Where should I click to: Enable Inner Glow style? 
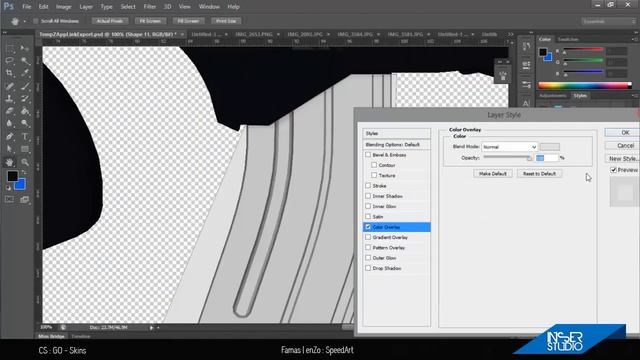(x=368, y=207)
